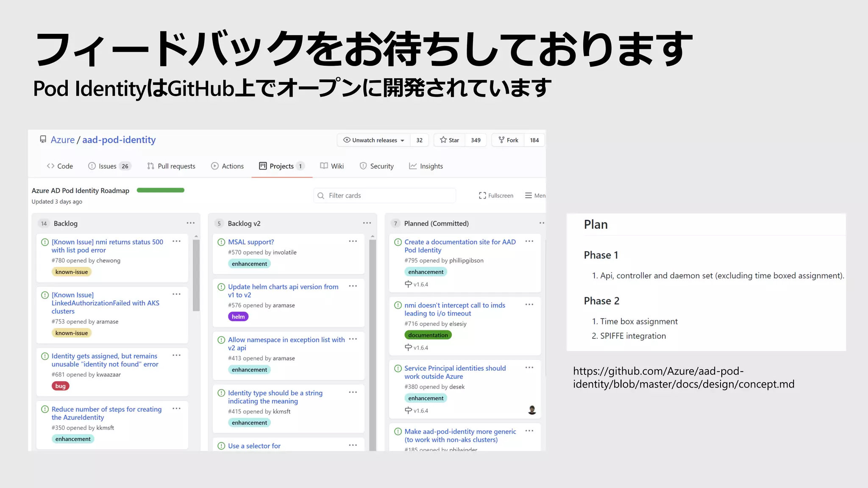Screen dimensions: 868x488
Task: Click the Backlog column scrollbar
Action: [x=196, y=275]
